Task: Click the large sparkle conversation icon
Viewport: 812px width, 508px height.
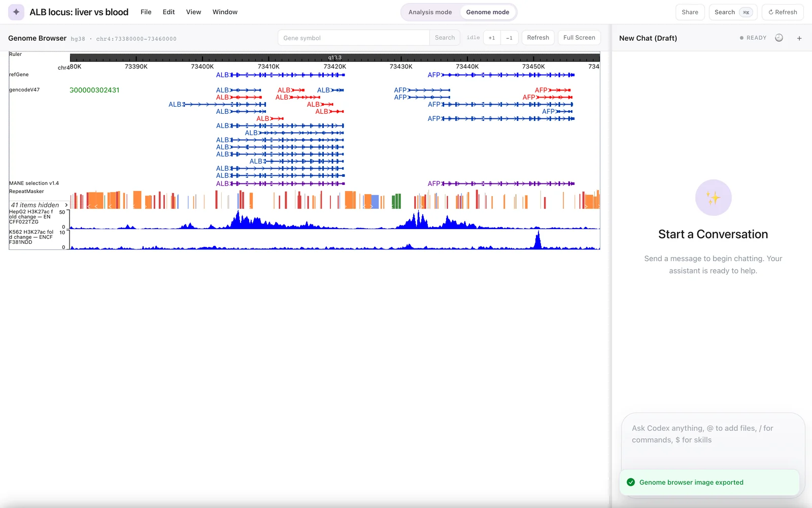Action: click(713, 198)
